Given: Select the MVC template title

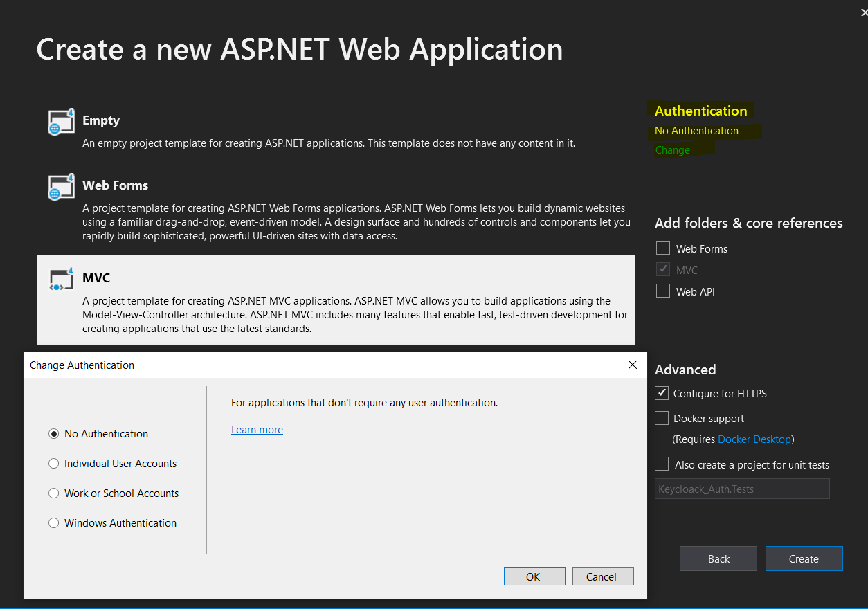Looking at the screenshot, I should pyautogui.click(x=96, y=278).
